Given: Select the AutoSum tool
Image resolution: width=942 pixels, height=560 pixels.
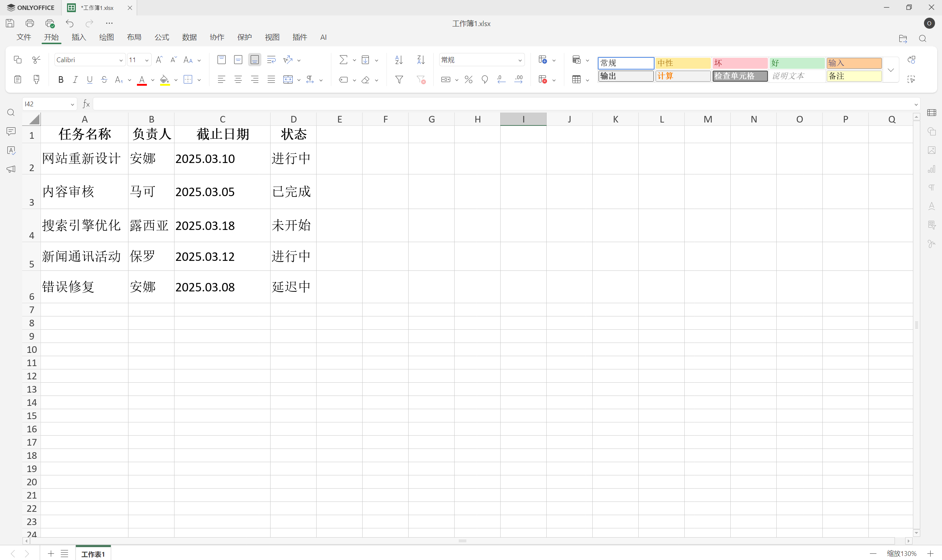Looking at the screenshot, I should (343, 60).
